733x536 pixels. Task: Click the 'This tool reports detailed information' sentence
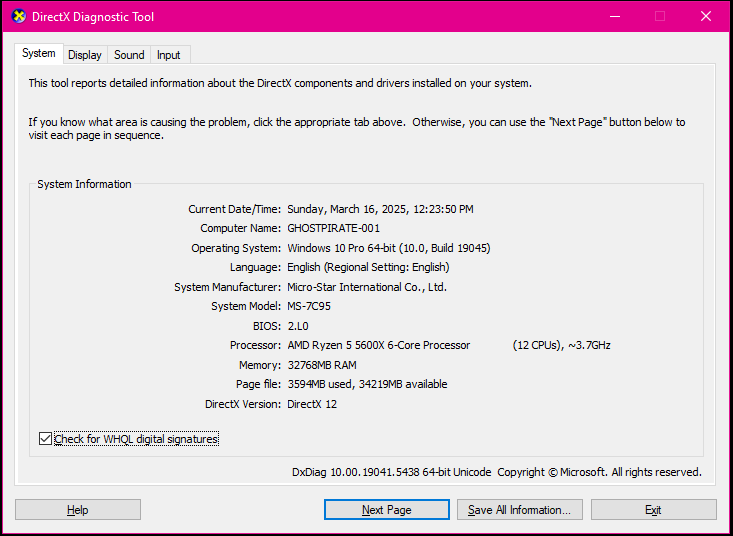(280, 84)
